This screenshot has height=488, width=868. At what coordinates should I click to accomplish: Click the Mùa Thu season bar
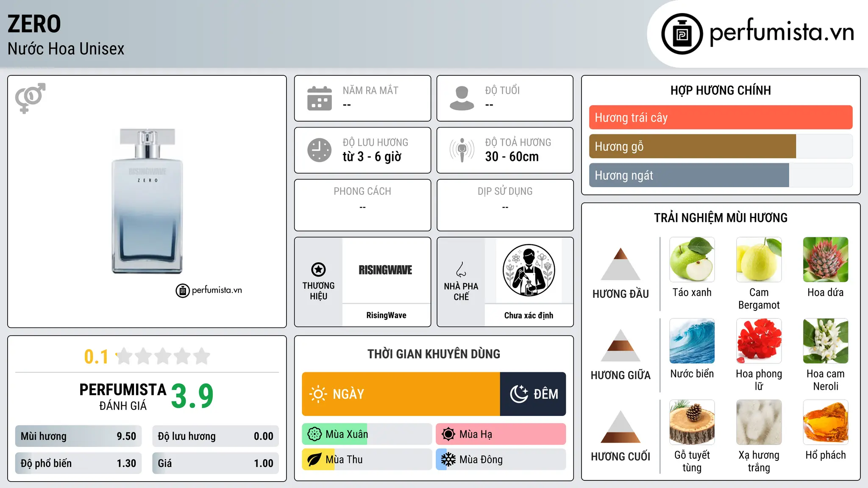coord(367,460)
